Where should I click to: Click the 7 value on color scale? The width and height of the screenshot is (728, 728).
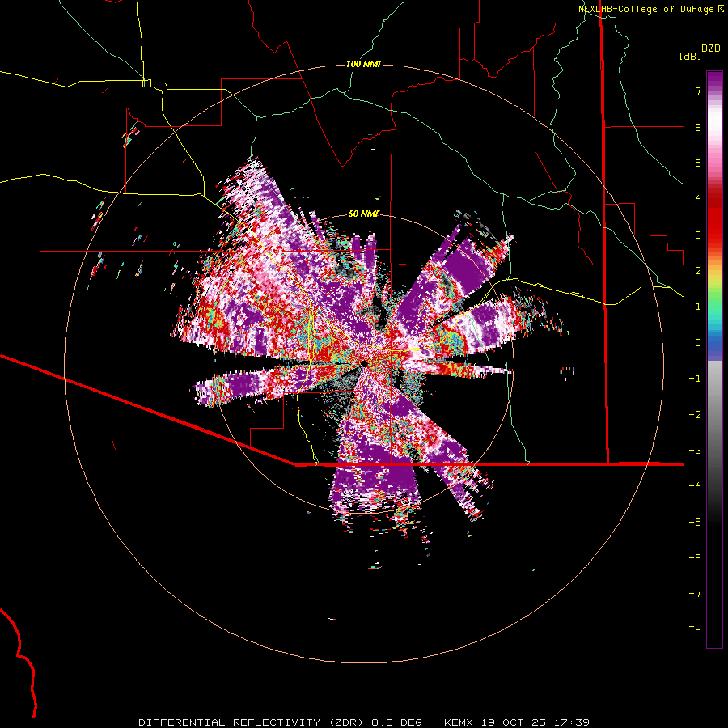click(x=698, y=91)
